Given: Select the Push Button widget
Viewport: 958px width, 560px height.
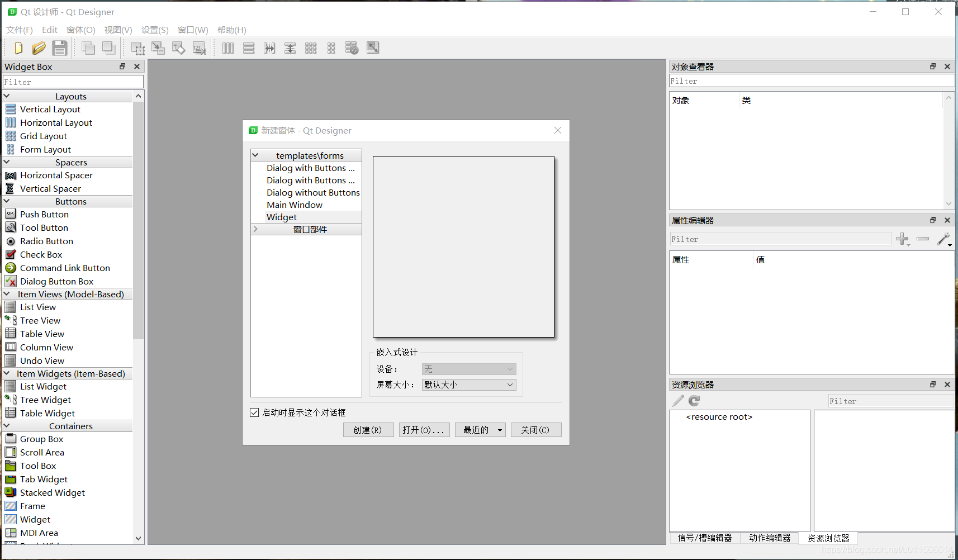Looking at the screenshot, I should pyautogui.click(x=44, y=214).
